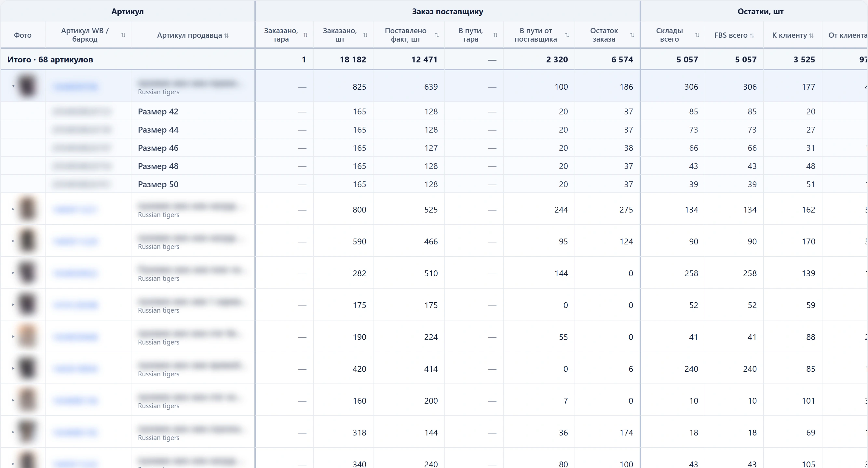This screenshot has height=468, width=868.
Task: Expand the row with 420 ordered
Action: (13, 368)
